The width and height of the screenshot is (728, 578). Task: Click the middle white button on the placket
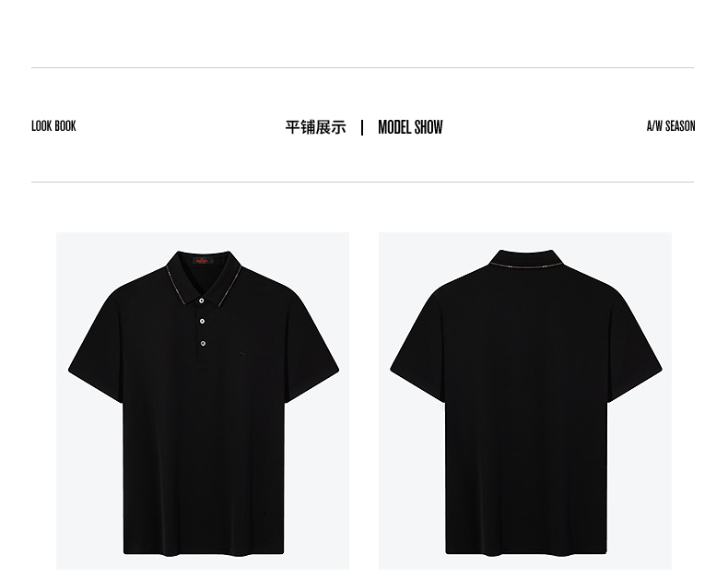click(x=203, y=321)
